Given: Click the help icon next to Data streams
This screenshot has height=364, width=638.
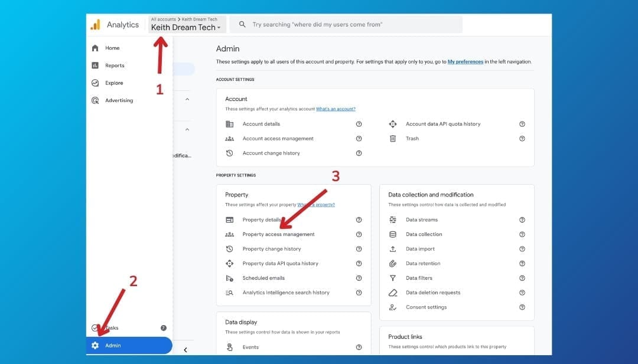Looking at the screenshot, I should [x=522, y=220].
